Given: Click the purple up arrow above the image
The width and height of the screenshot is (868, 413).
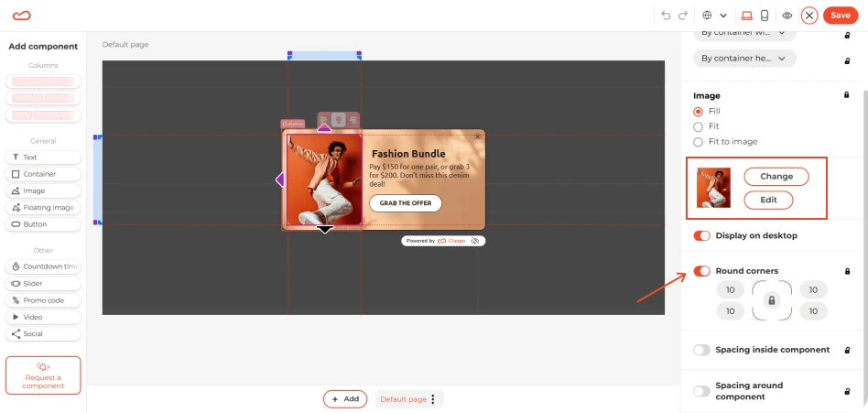Looking at the screenshot, I should coord(324,128).
